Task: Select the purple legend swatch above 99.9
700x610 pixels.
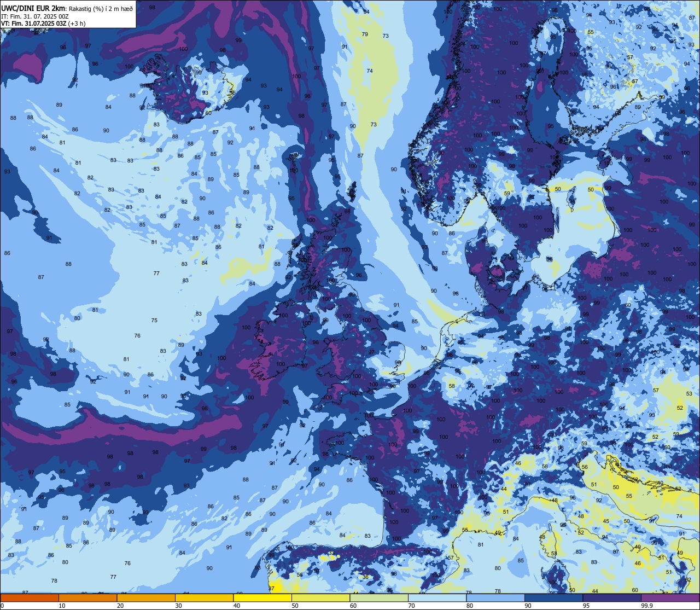Action: coord(670,598)
